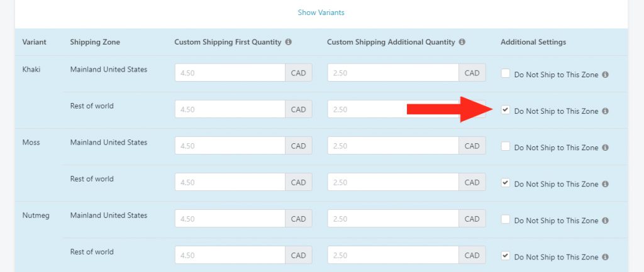Click info icon beside Custom Shipping First Quantity
Screen dimensions: 644x272
coord(288,42)
